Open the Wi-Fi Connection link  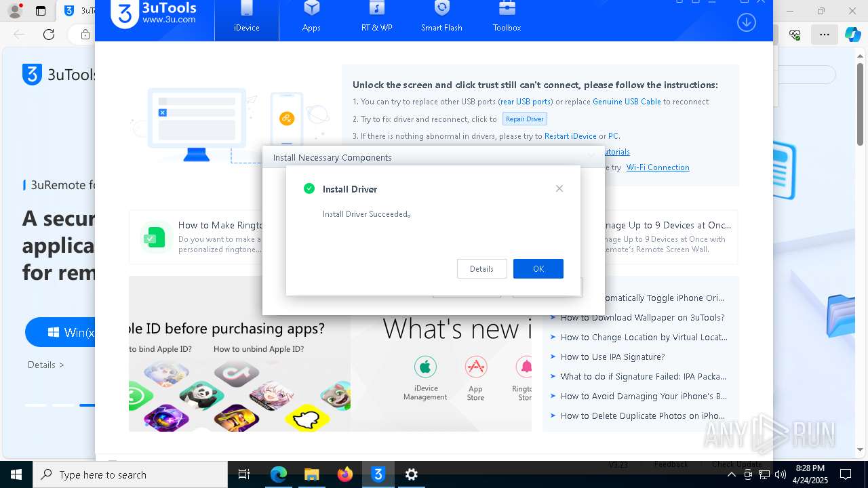pyautogui.click(x=658, y=167)
